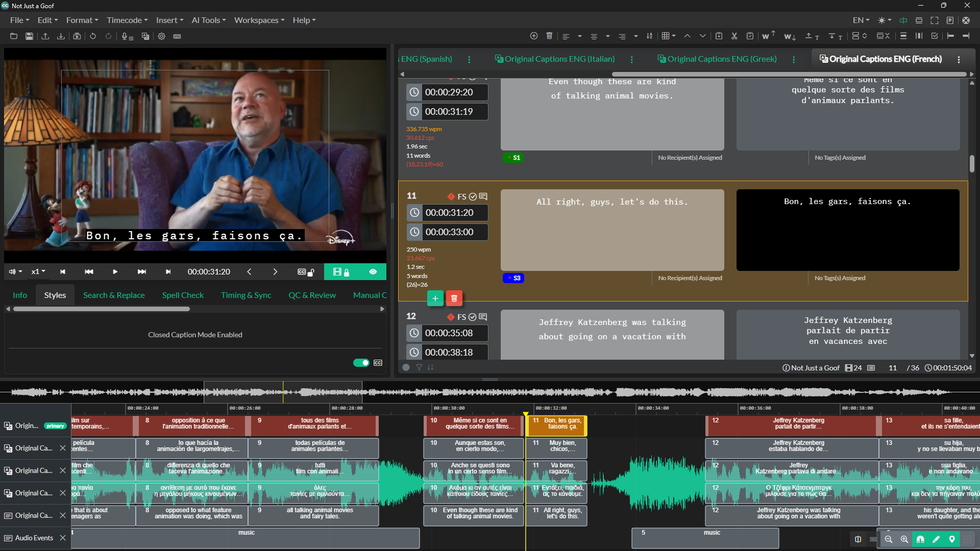Toggle the caption lock CC icon
The height and width of the screenshot is (551, 980).
point(306,272)
